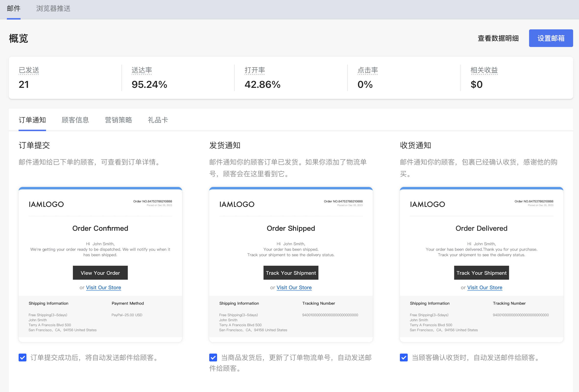The image size is (579, 392).
Task: Click Track Your Shipment in Order Shipped template
Action: pyautogui.click(x=291, y=273)
